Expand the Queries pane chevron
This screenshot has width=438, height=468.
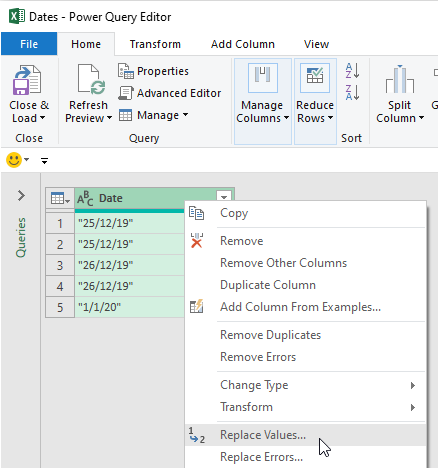[21, 196]
